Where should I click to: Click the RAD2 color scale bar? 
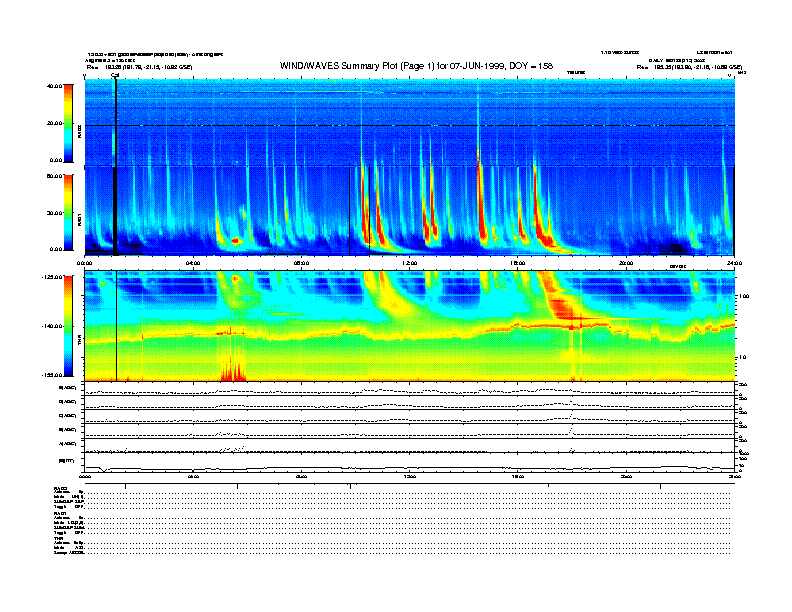68,124
